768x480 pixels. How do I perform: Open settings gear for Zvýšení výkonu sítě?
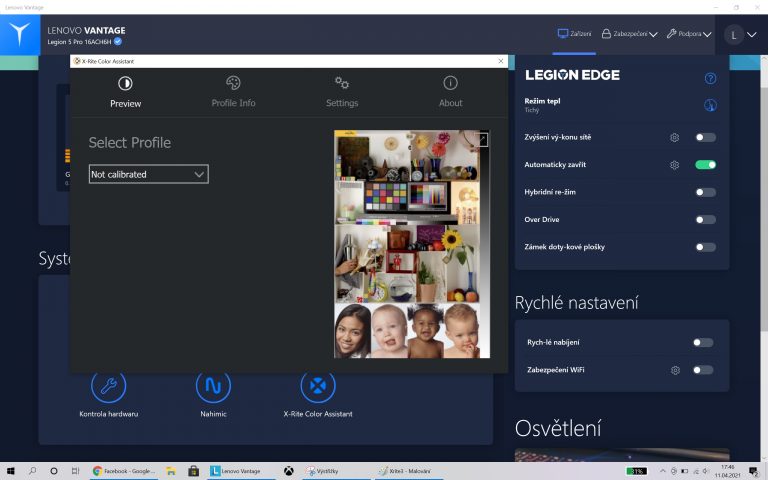675,137
